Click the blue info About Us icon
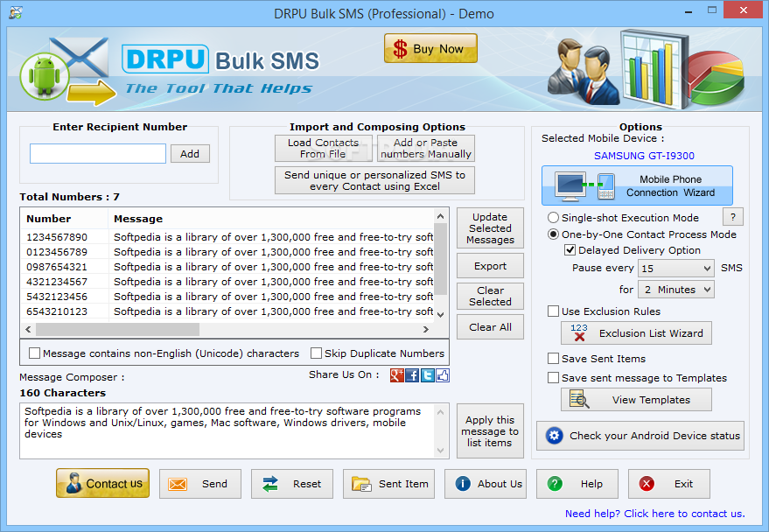This screenshot has width=769, height=532. [x=463, y=484]
